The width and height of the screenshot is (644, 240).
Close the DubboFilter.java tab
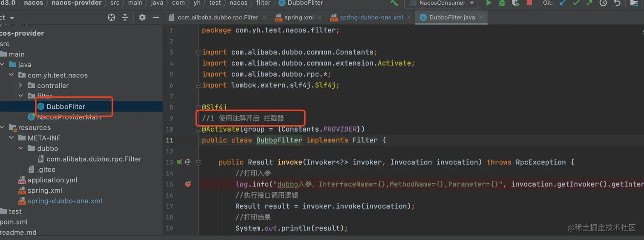[x=481, y=17]
